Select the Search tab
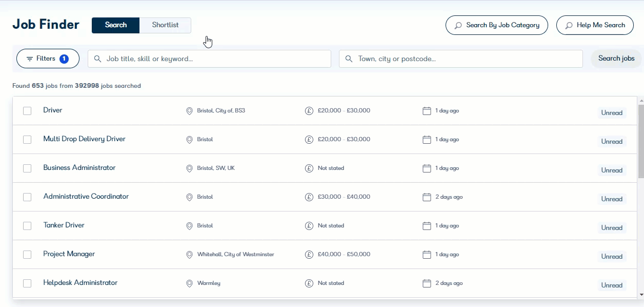This screenshot has height=307, width=644. coord(115,25)
